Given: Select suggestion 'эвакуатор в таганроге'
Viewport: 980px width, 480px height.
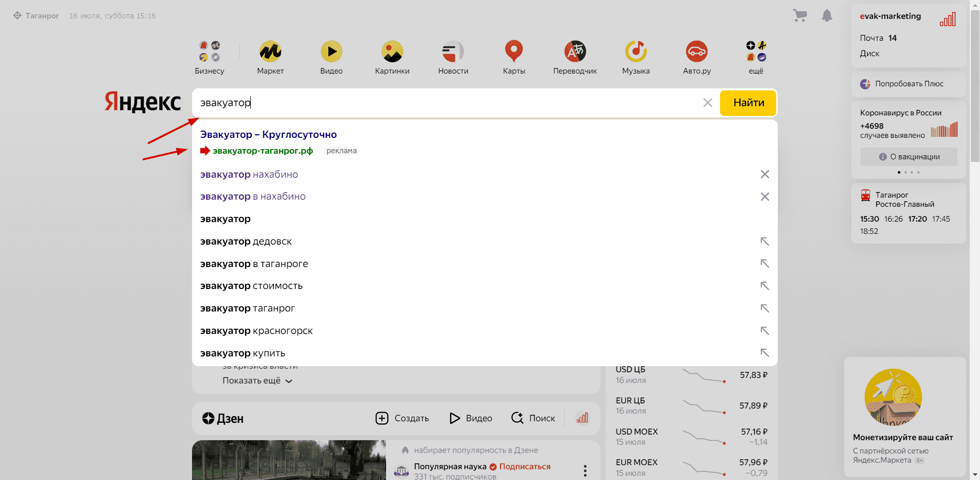Looking at the screenshot, I should coord(254,264).
